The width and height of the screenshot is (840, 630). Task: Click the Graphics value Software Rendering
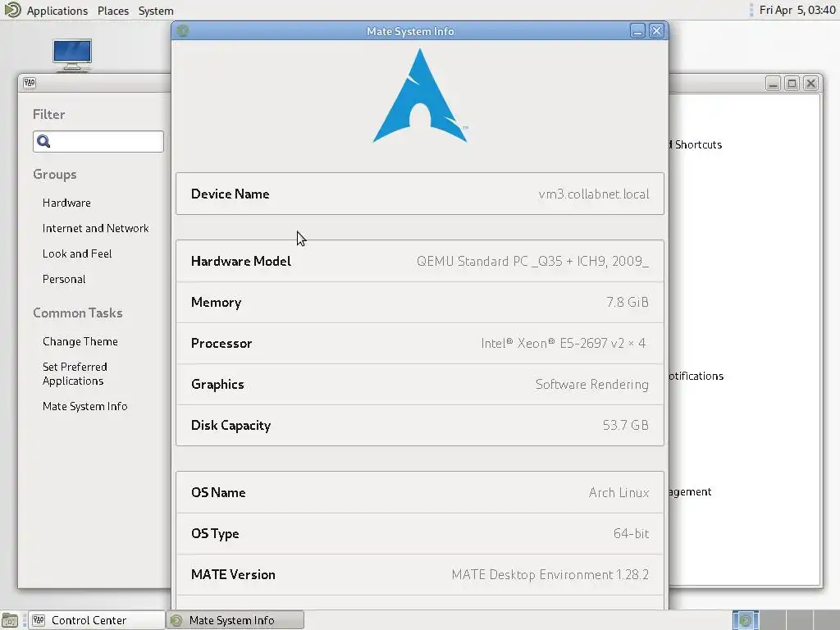pos(592,385)
